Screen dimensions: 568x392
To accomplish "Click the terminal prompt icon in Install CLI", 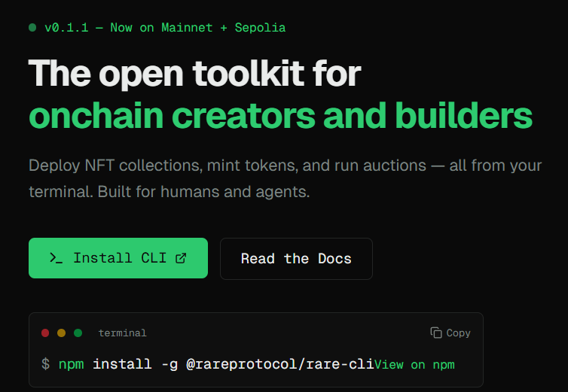I will pyautogui.click(x=56, y=258).
